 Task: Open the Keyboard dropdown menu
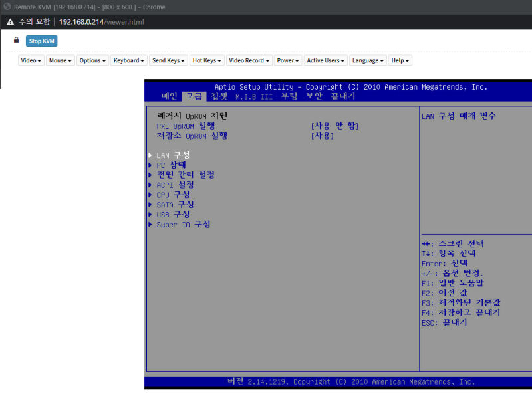coord(128,60)
